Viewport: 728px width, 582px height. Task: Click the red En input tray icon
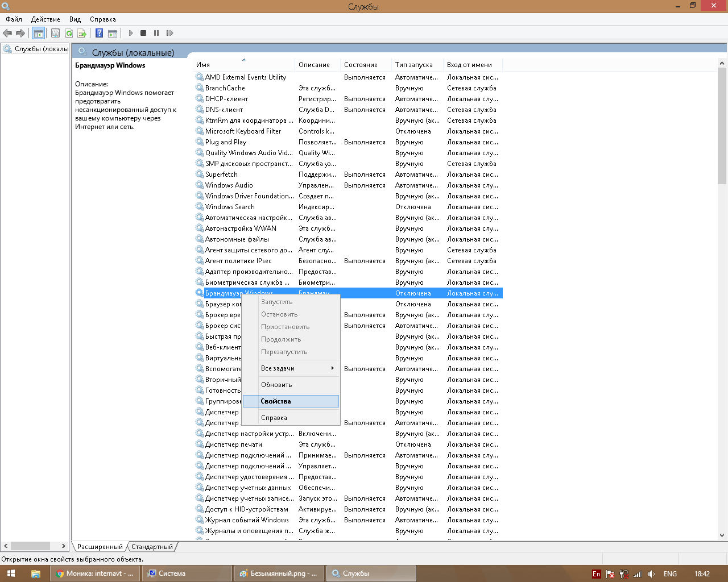click(596, 574)
